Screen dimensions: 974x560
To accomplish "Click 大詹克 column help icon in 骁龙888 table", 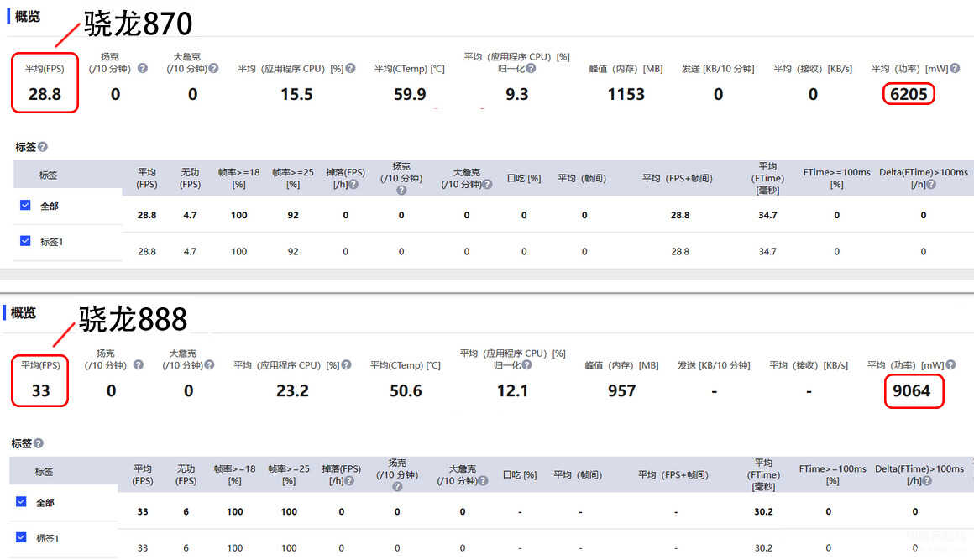I will (484, 480).
